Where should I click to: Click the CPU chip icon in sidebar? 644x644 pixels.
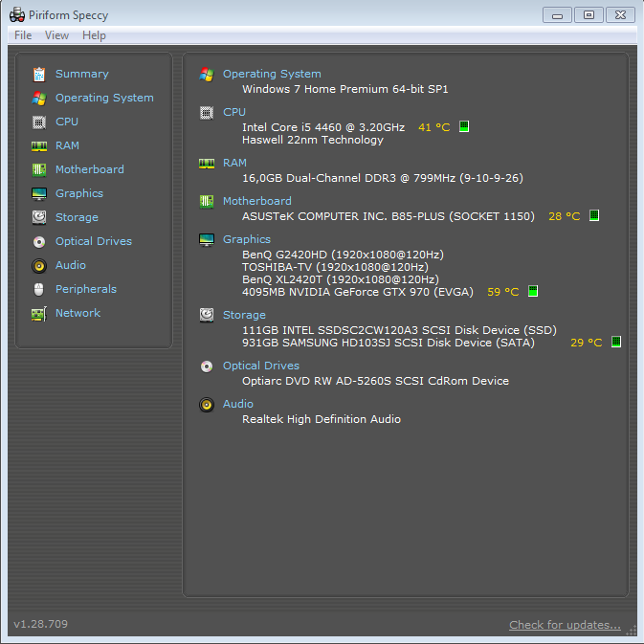click(39, 122)
